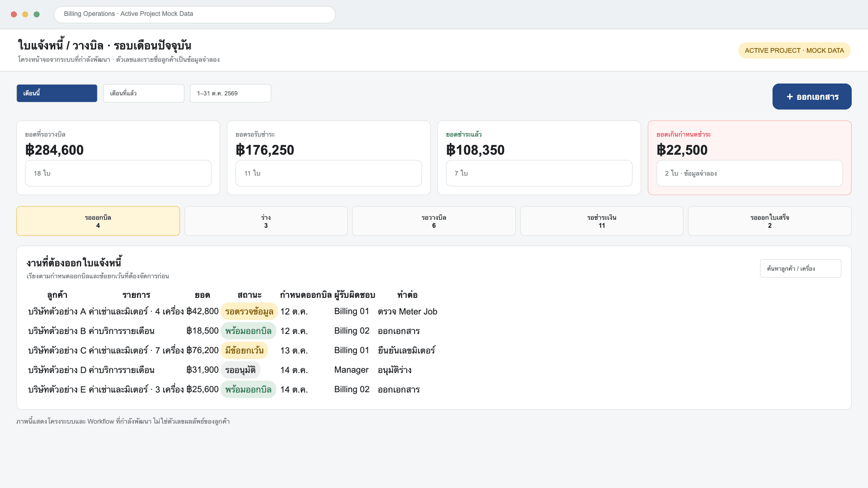Click the กำหนดออกบิล column header

click(x=306, y=295)
